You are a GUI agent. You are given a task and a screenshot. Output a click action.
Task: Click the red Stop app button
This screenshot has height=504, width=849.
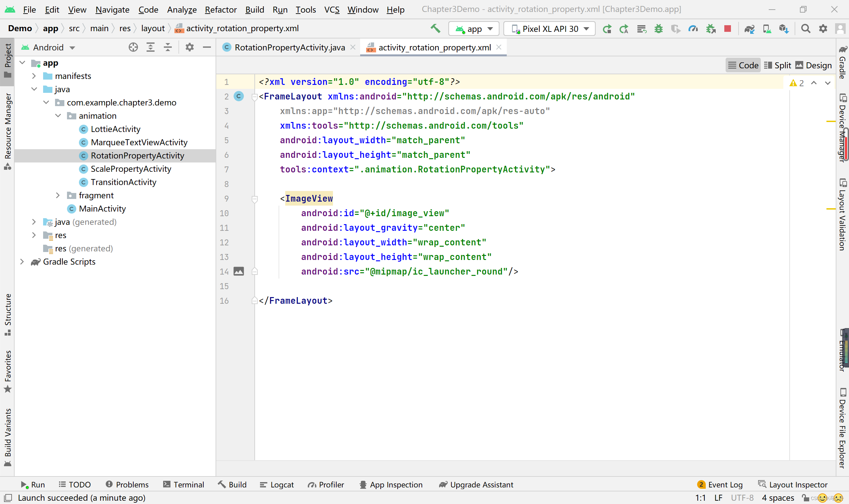tap(727, 29)
